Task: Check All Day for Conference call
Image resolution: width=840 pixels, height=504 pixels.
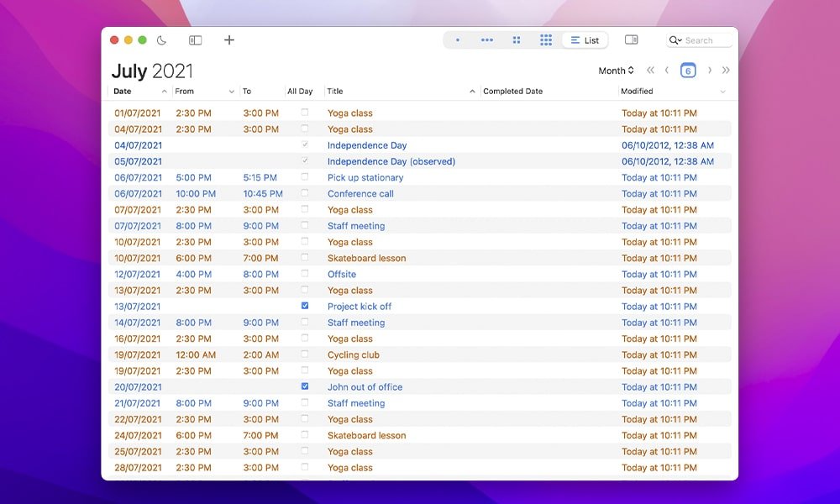Action: (x=305, y=193)
